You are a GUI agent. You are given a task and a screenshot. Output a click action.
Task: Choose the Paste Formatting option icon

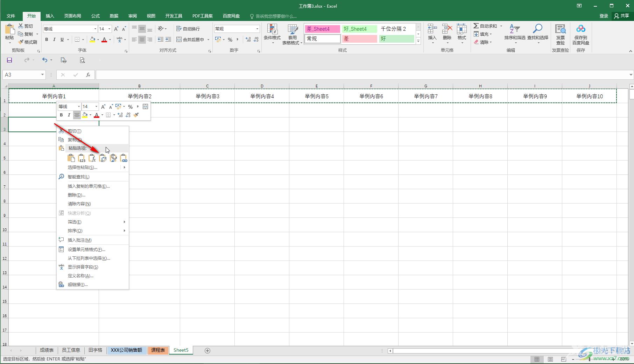tap(113, 158)
